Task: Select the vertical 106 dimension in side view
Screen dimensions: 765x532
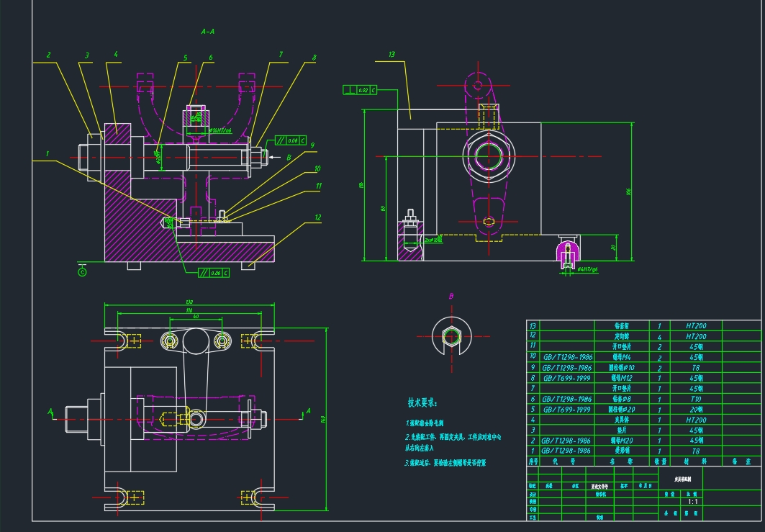Action: point(628,191)
